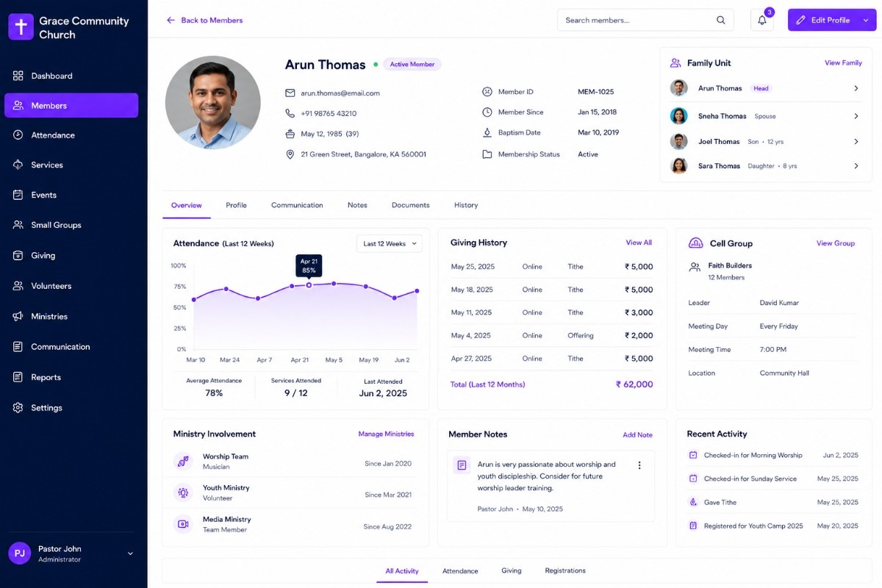Screen dimensions: 882x588
Task: Click the Apr 21 data point on chart
Action: tap(309, 285)
